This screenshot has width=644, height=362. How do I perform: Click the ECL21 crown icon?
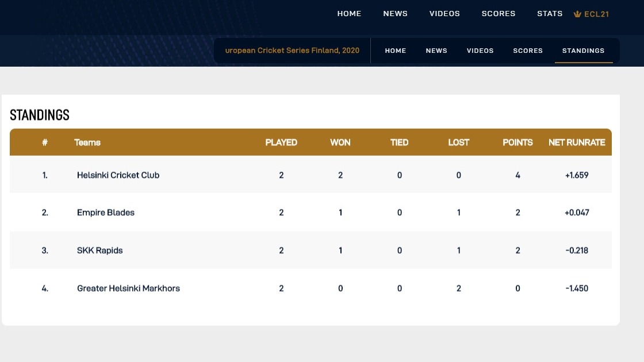[577, 14]
